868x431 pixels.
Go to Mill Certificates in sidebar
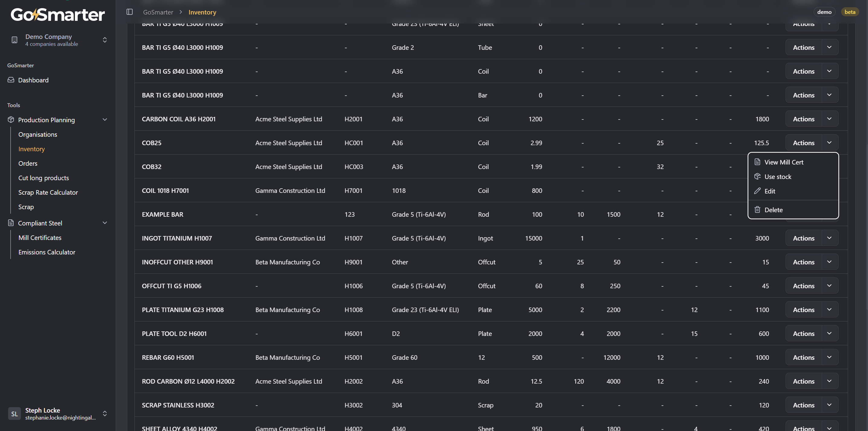point(40,238)
